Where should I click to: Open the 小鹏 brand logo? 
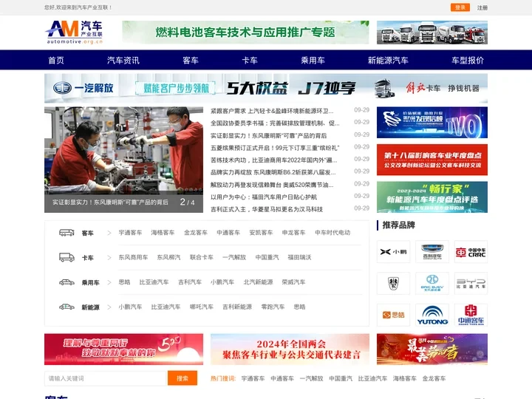(393, 252)
